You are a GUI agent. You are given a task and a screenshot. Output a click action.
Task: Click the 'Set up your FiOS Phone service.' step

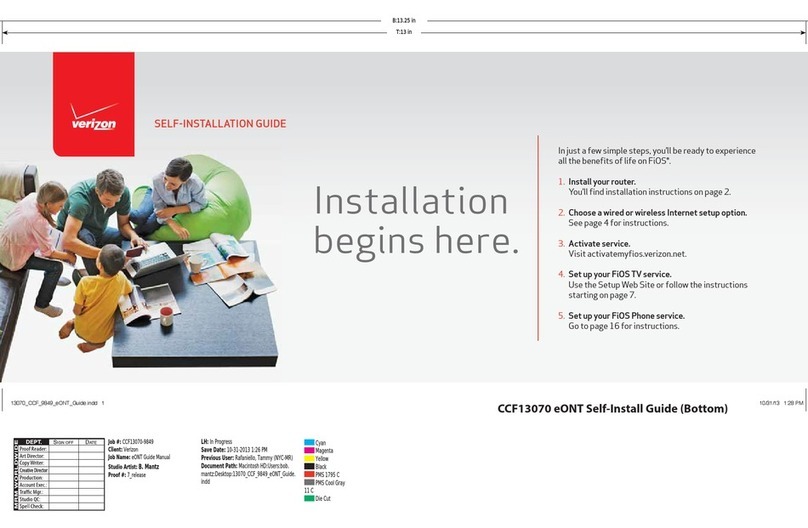(626, 315)
